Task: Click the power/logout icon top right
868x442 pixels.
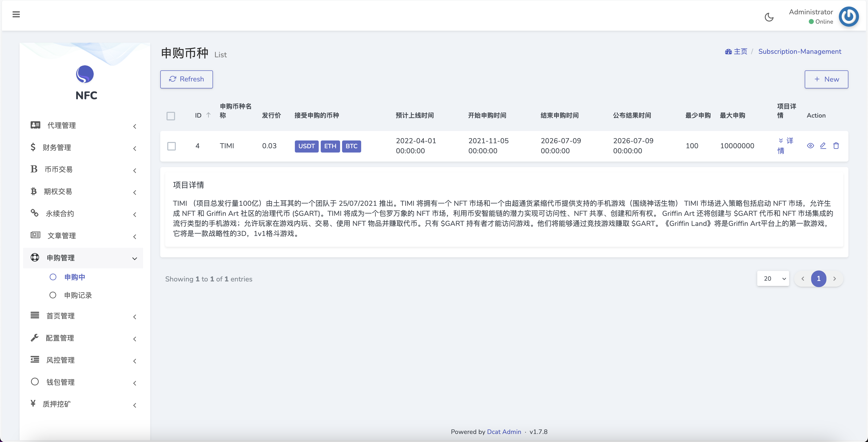Action: tap(850, 15)
